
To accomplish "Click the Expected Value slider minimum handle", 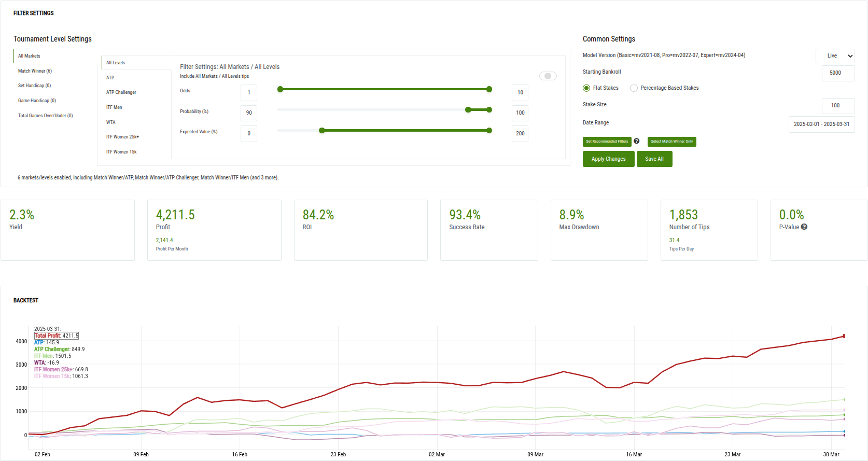I will (322, 131).
